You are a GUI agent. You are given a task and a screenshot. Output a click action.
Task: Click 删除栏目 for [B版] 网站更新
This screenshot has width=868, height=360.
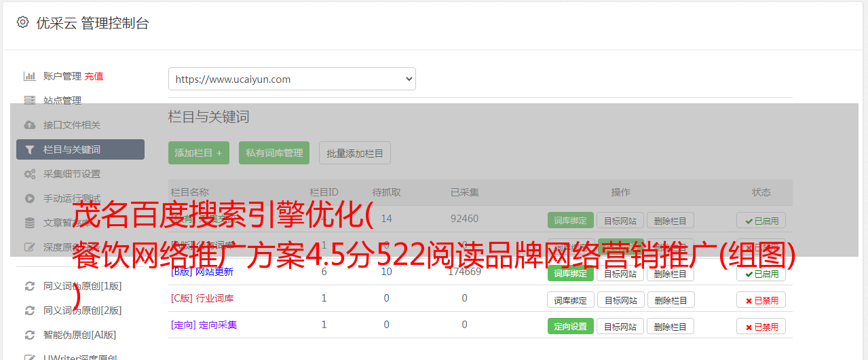(x=670, y=274)
